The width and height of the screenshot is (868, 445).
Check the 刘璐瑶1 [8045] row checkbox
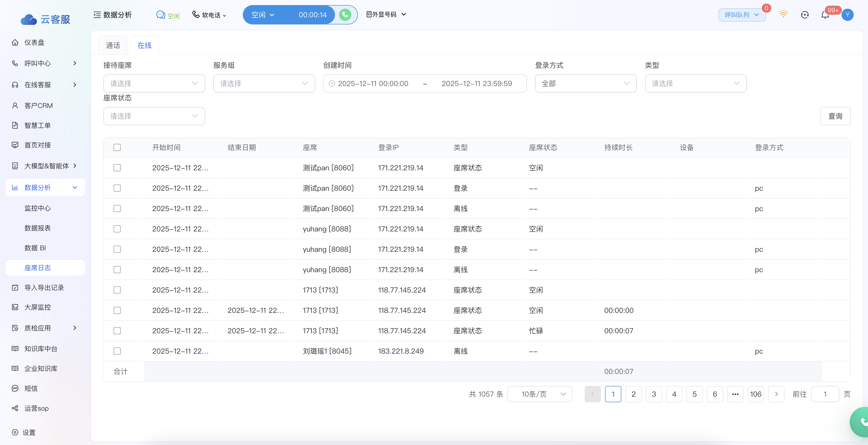tap(117, 351)
